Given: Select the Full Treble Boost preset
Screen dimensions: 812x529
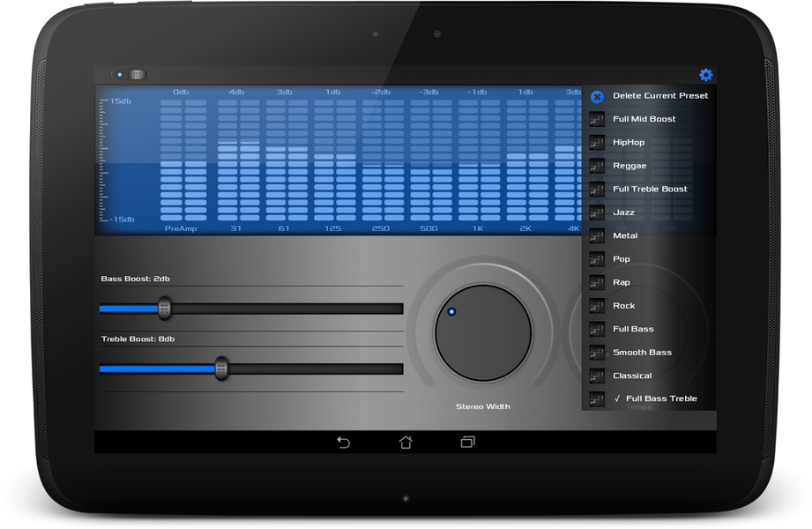Looking at the screenshot, I should click(x=649, y=189).
